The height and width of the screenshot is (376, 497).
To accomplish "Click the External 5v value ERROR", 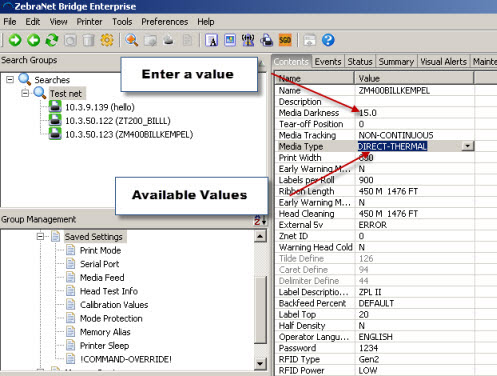I will [373, 225].
